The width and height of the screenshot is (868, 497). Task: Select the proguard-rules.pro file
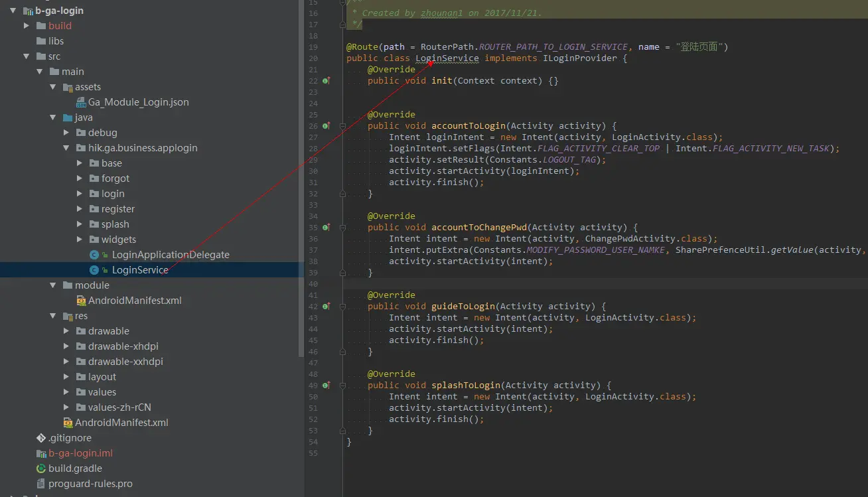click(90, 484)
